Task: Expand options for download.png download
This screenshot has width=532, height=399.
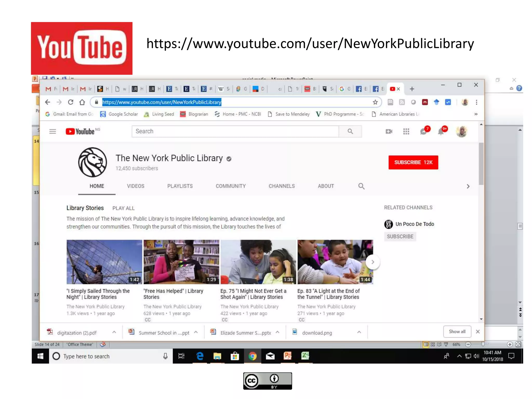Action: coord(359,332)
